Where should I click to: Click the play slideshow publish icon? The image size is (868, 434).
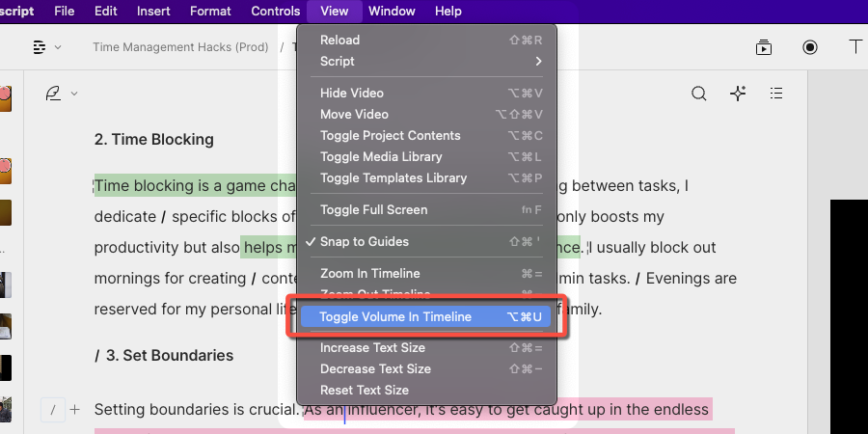click(x=764, y=47)
